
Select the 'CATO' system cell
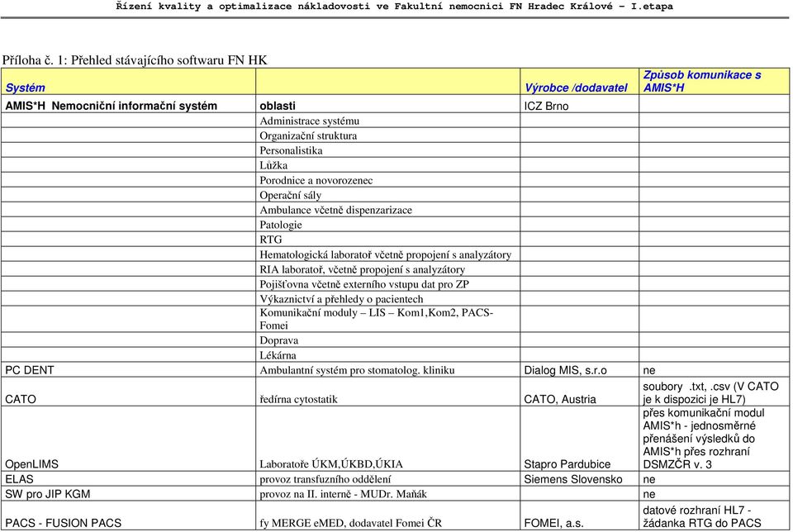click(129, 392)
